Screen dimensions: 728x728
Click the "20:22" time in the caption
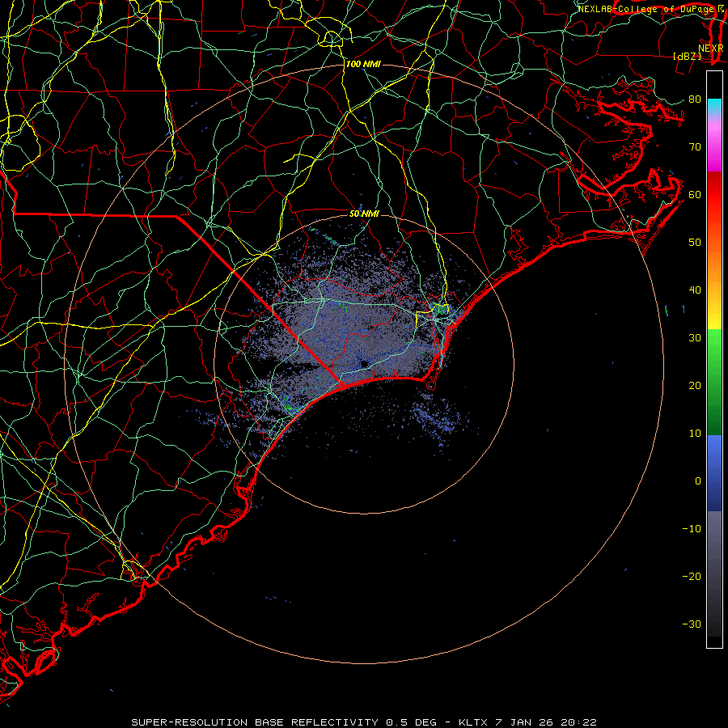(x=578, y=722)
